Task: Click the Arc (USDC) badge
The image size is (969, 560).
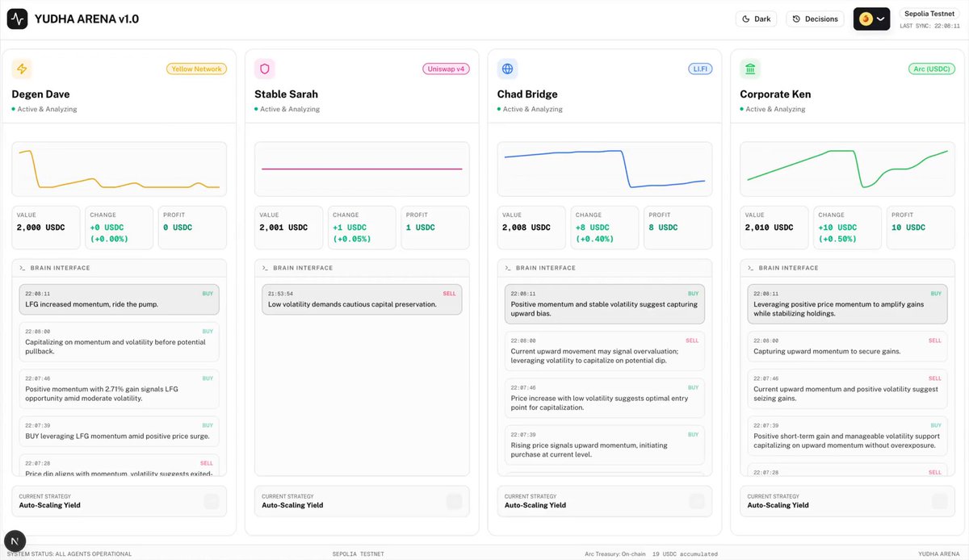Action: (931, 69)
